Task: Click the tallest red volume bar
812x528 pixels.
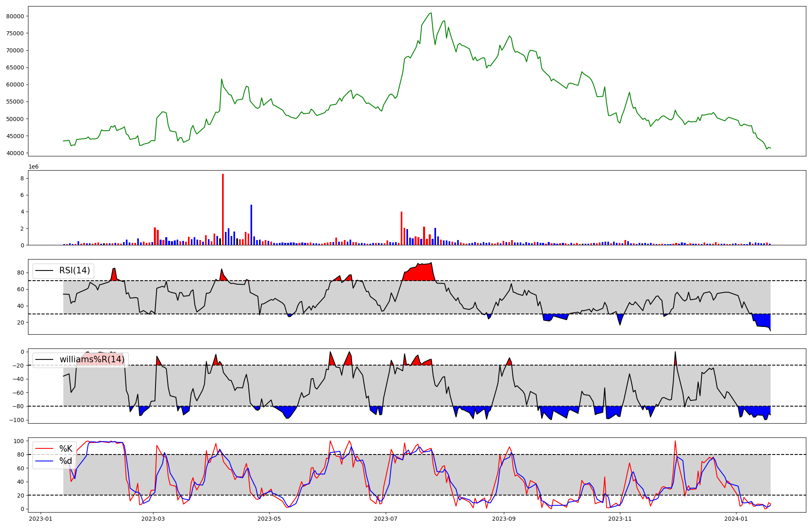Action: (x=223, y=209)
